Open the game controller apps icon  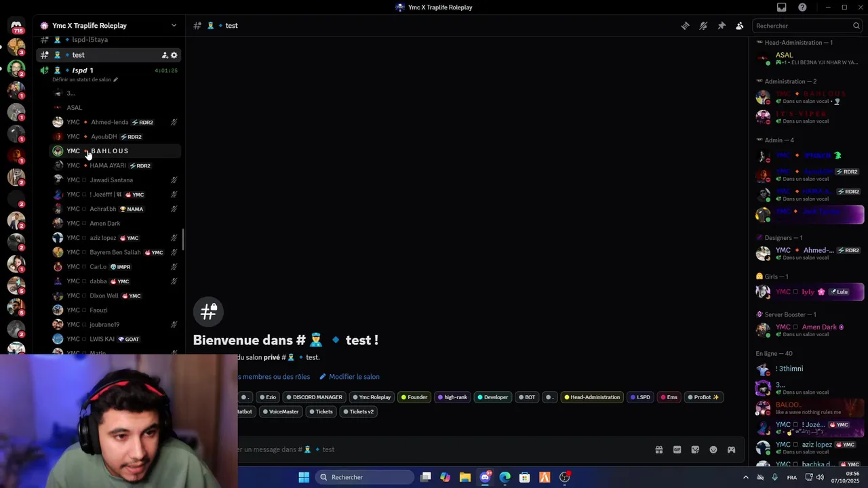731,449
